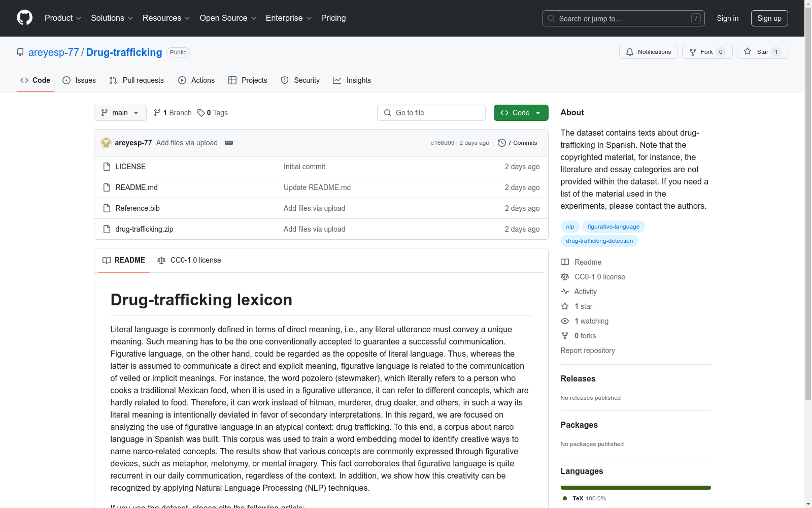
Task: Open the Pricing page
Action: tap(333, 18)
